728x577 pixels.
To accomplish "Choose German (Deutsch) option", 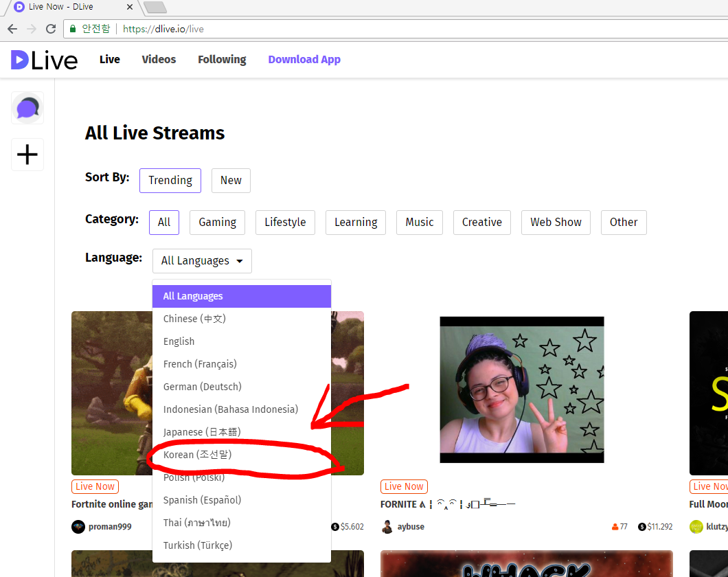I will (x=242, y=387).
